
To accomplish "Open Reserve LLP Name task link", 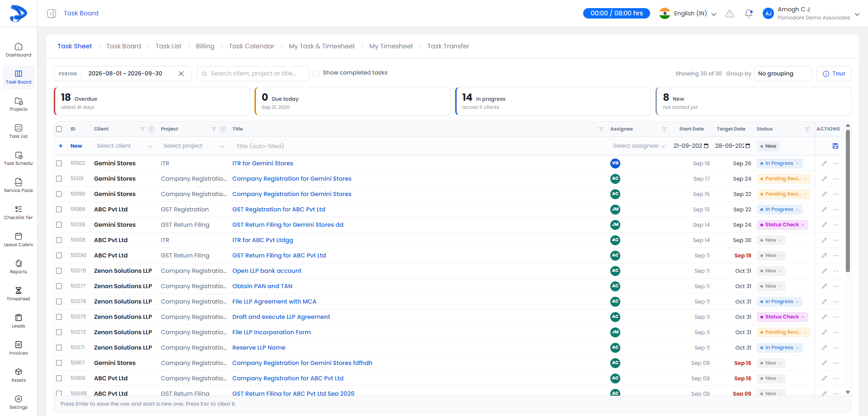I will (x=259, y=348).
